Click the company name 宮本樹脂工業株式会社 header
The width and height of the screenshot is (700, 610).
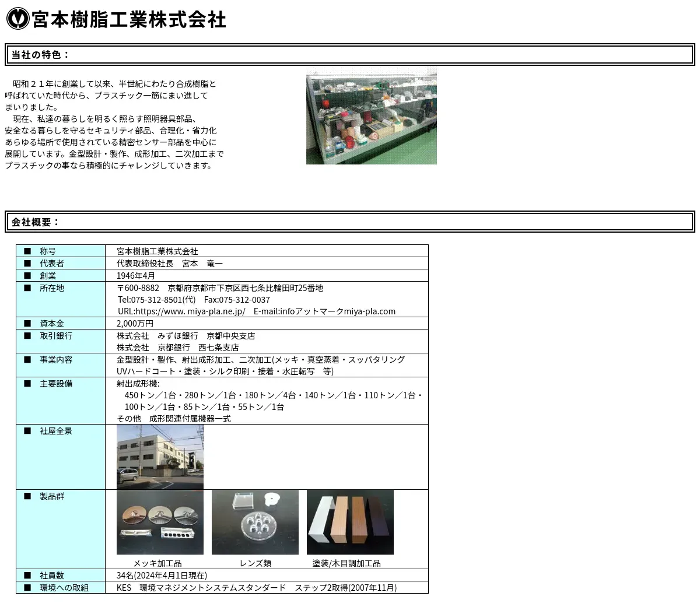(129, 19)
